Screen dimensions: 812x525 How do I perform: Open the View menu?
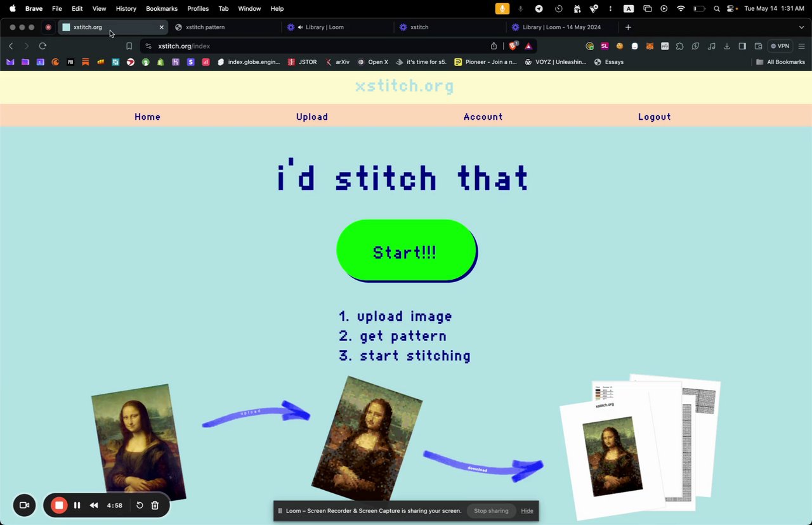(x=99, y=9)
